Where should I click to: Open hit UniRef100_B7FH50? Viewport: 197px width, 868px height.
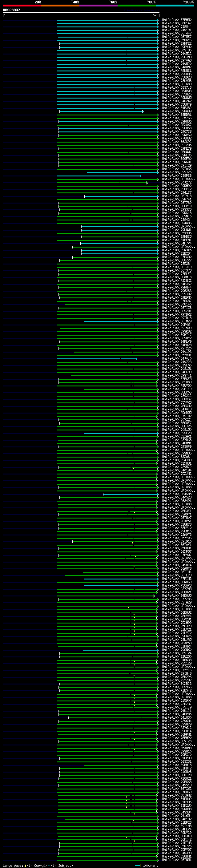click(x=177, y=20)
